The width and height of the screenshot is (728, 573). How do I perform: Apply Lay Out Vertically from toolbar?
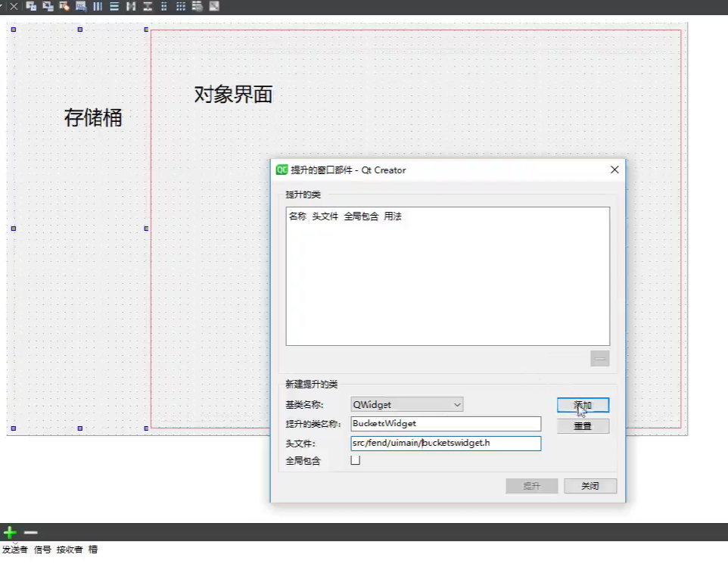click(x=114, y=7)
